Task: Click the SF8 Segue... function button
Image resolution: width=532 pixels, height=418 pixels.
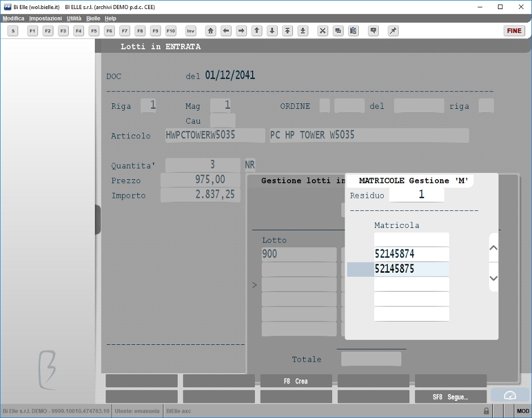Action: [451, 397]
